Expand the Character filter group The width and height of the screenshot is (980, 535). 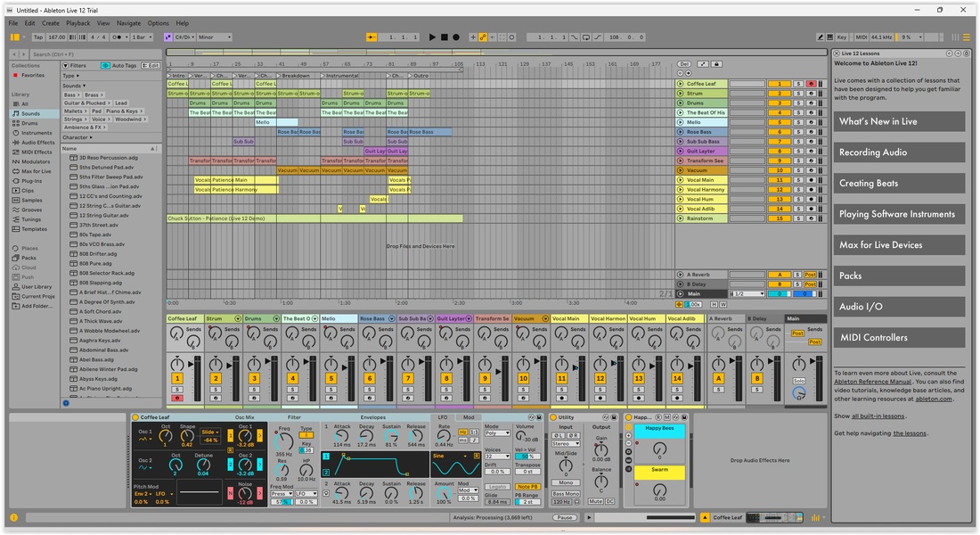tap(77, 137)
